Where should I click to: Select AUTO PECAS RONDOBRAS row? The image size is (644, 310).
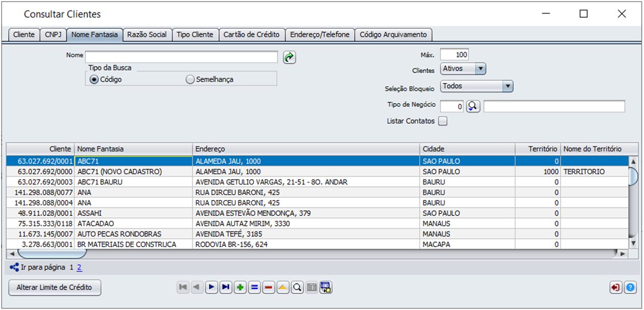317,234
